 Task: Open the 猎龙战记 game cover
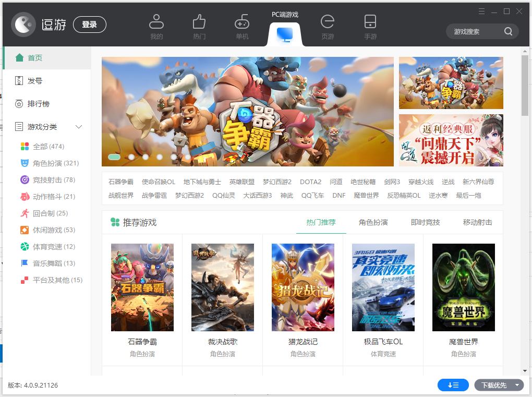[x=303, y=287]
